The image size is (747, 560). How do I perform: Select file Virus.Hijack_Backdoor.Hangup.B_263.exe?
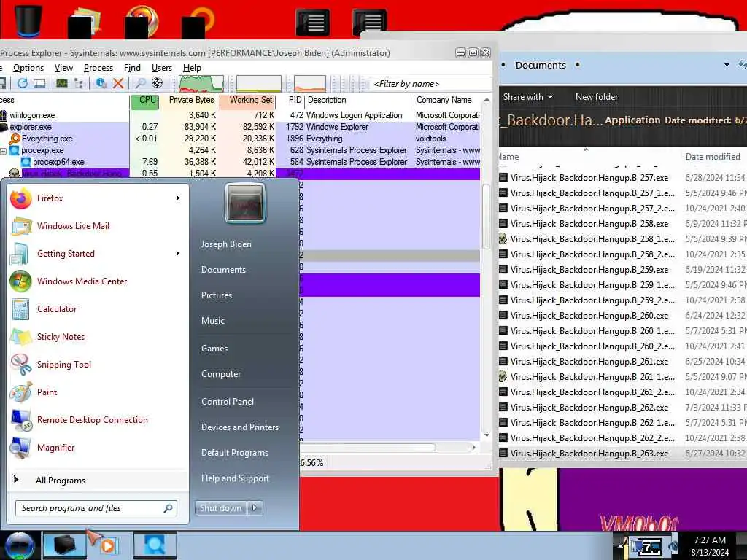tap(589, 454)
